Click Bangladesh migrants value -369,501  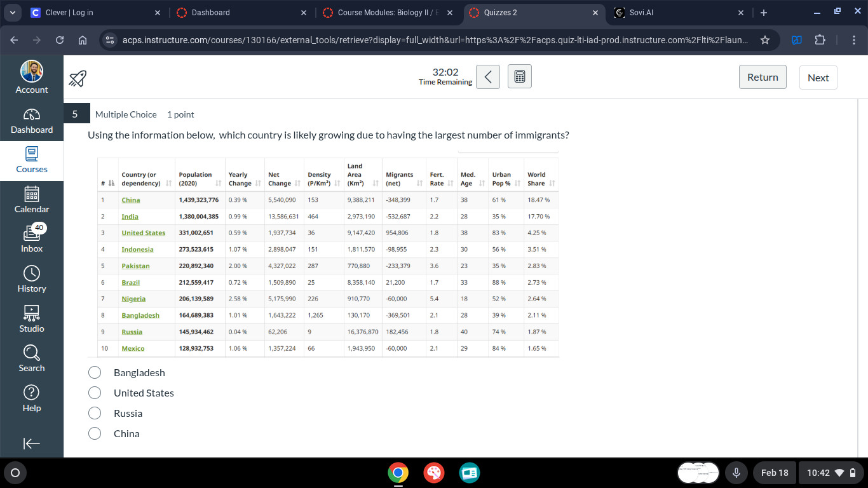(x=398, y=316)
